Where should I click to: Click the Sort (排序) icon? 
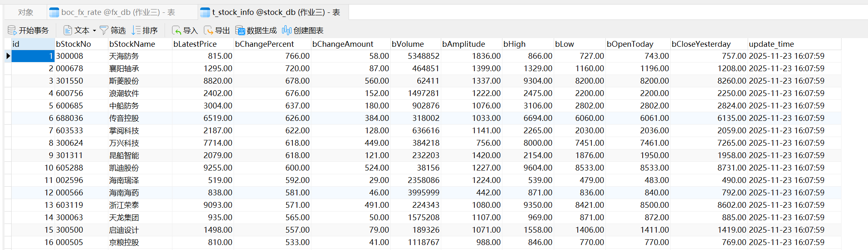pyautogui.click(x=136, y=30)
